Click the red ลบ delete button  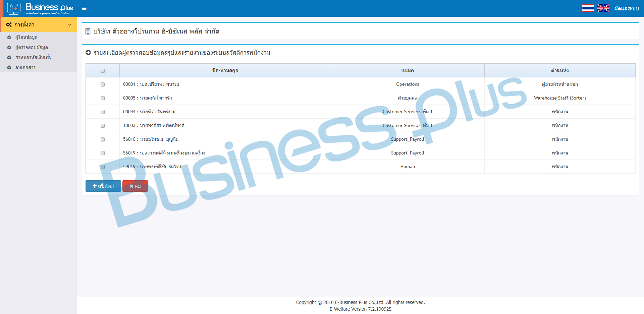(x=135, y=186)
